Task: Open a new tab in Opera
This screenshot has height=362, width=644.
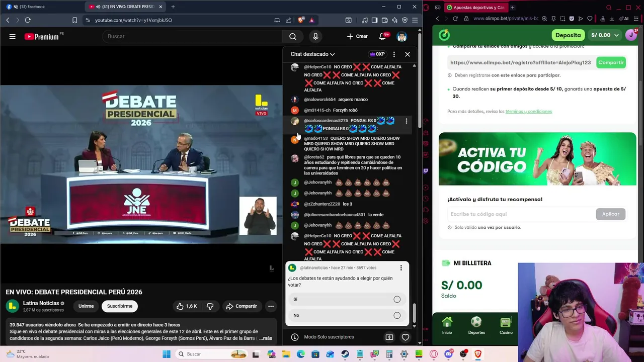Action: pos(513,8)
